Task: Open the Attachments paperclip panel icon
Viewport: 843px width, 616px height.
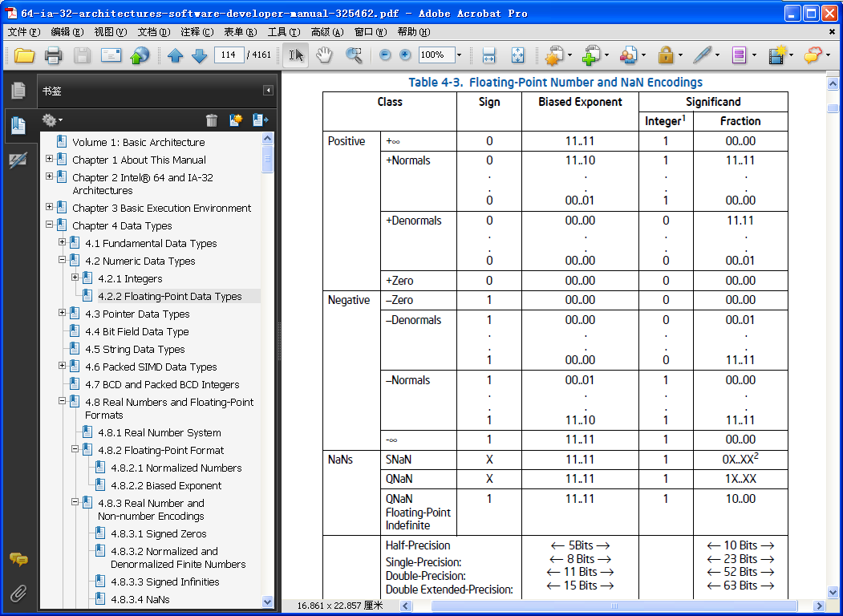Action: coord(18,594)
